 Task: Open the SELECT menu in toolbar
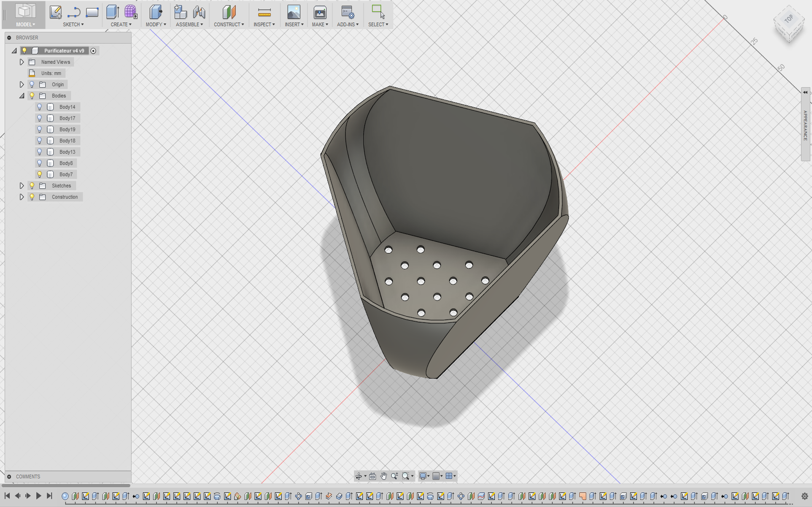pos(378,24)
